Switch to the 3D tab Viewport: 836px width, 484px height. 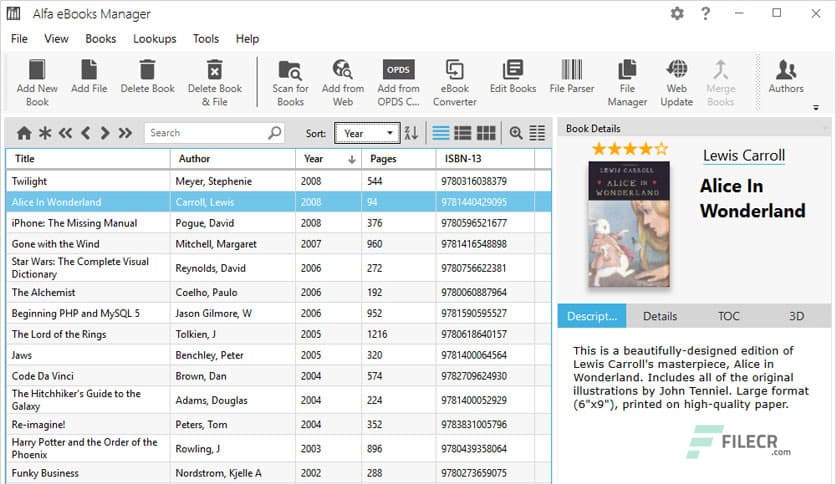(796, 316)
